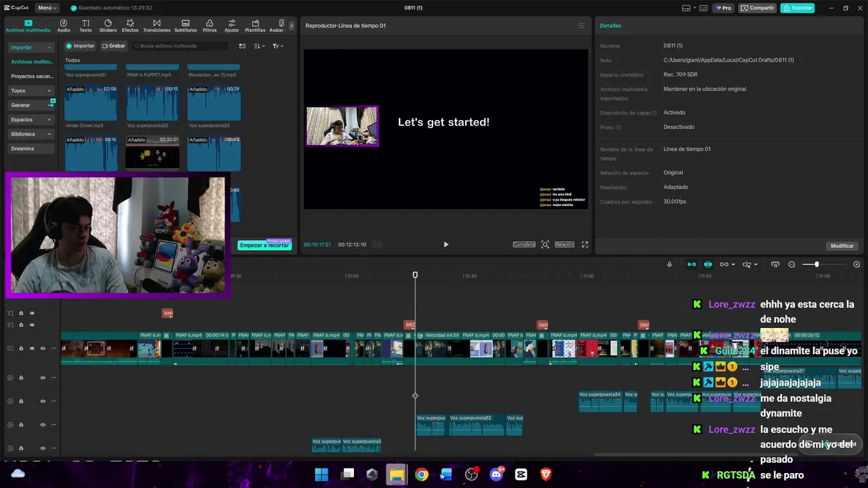The width and height of the screenshot is (868, 488).
Task: Expand the Biblioteca sidebar section
Action: tap(31, 134)
